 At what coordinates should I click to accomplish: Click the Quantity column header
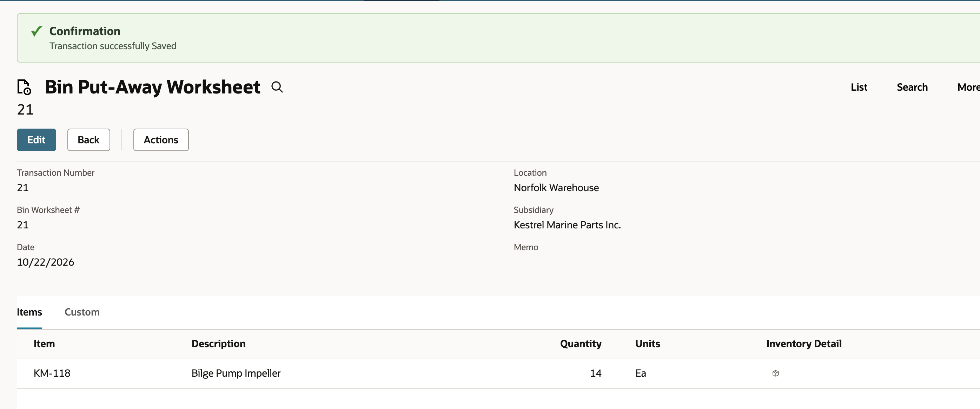(581, 344)
